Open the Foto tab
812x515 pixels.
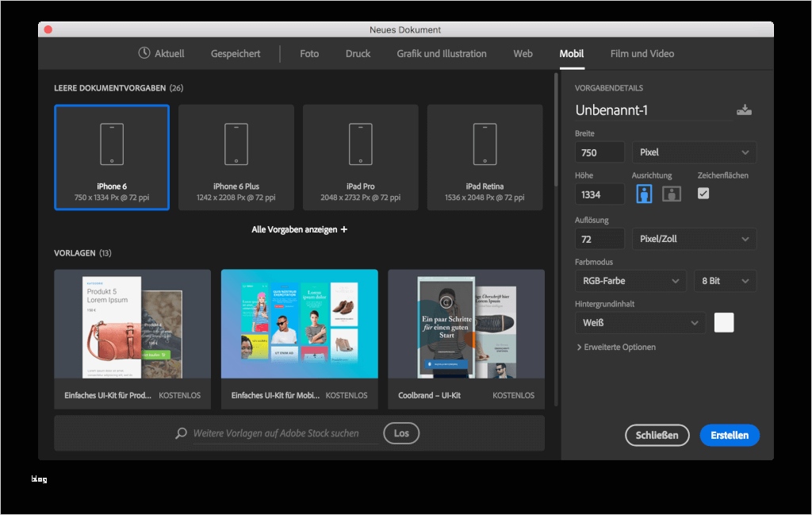[309, 53]
